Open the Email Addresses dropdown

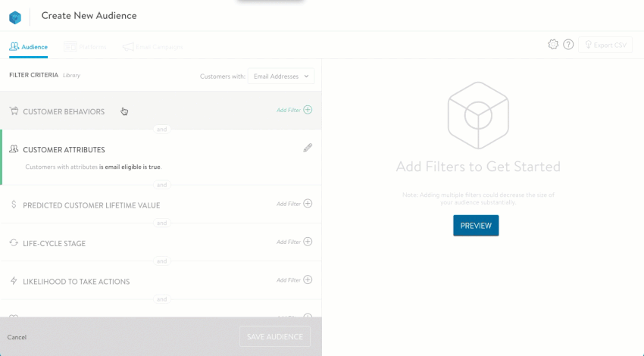[x=280, y=76]
